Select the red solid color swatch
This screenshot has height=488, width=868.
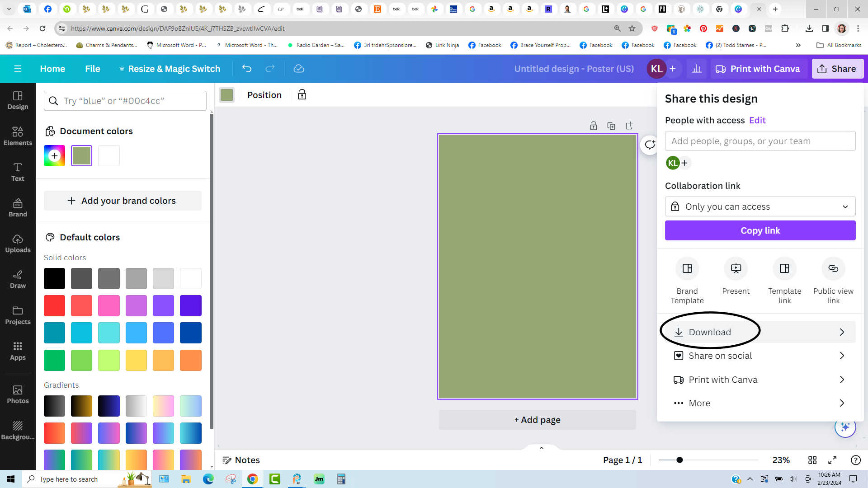click(x=54, y=306)
